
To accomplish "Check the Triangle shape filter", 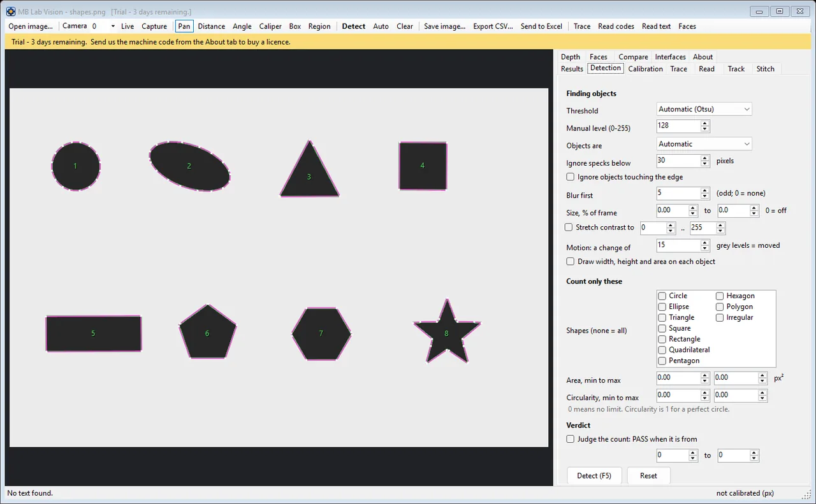I will coord(662,317).
